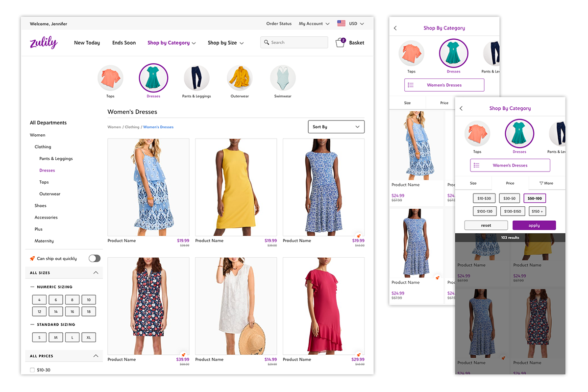Click rocket badge on desktop blue cap-sleeve dress

(359, 236)
